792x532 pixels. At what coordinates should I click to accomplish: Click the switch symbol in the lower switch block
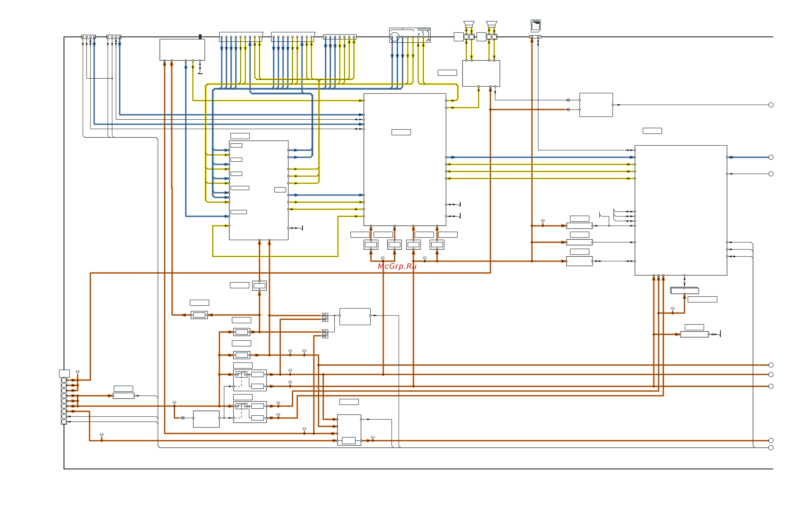pyautogui.click(x=241, y=406)
